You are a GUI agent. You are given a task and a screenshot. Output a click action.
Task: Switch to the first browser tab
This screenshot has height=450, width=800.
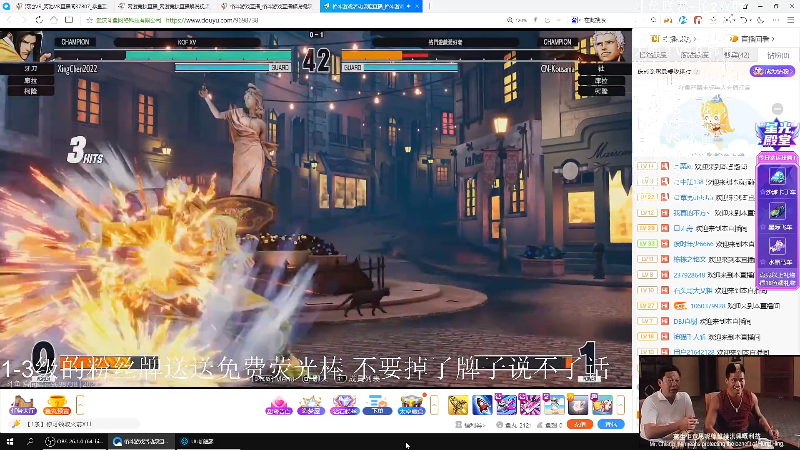coord(61,6)
